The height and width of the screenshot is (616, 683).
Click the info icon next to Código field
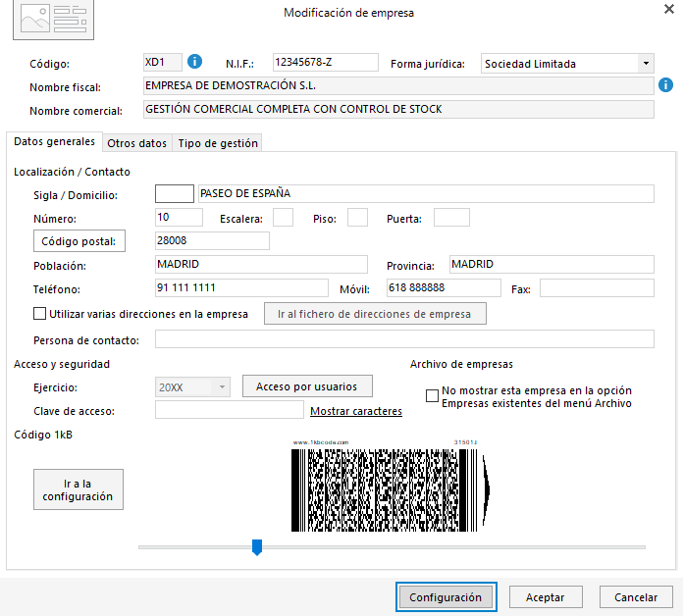click(194, 62)
